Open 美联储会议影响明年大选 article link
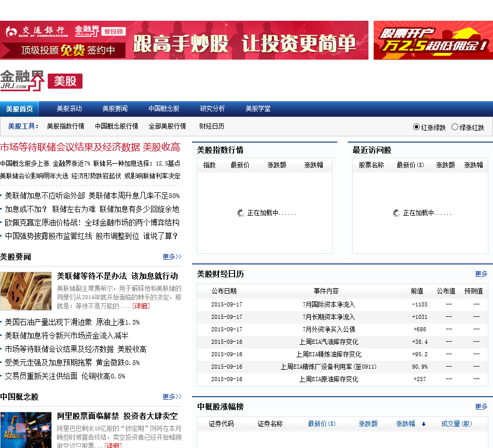493x448 pixels. click(x=34, y=176)
